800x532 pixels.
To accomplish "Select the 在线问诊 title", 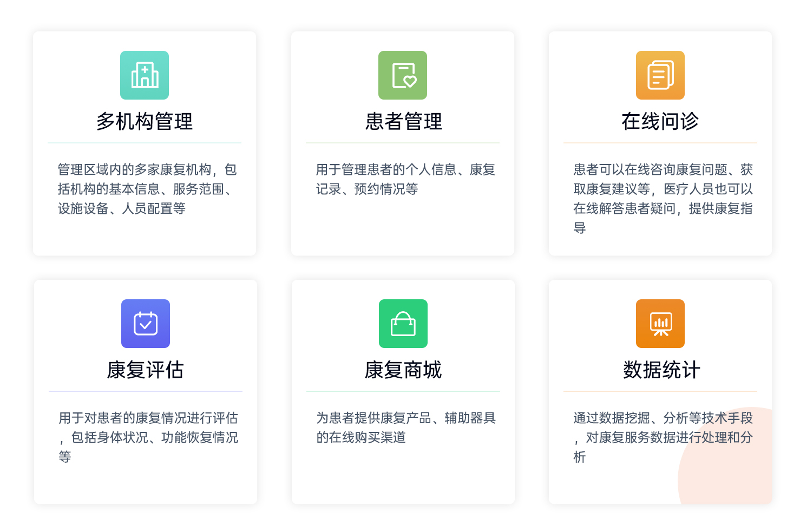I will coord(660,121).
